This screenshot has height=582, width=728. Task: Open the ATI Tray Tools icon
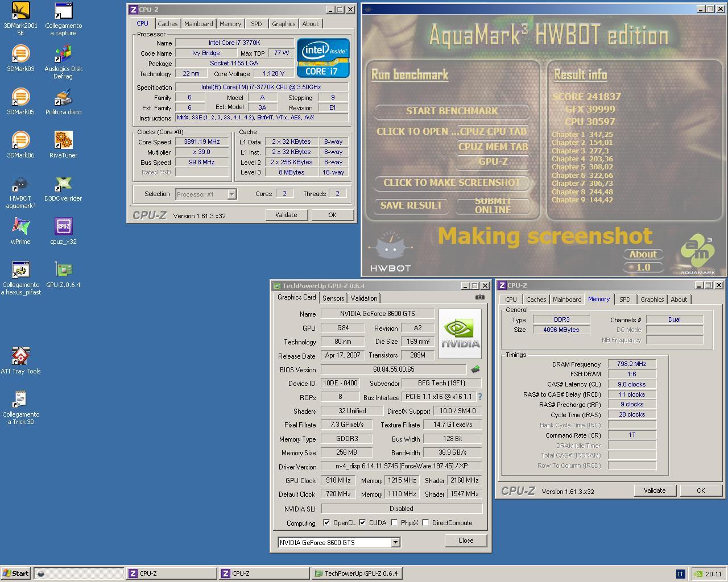tap(20, 361)
